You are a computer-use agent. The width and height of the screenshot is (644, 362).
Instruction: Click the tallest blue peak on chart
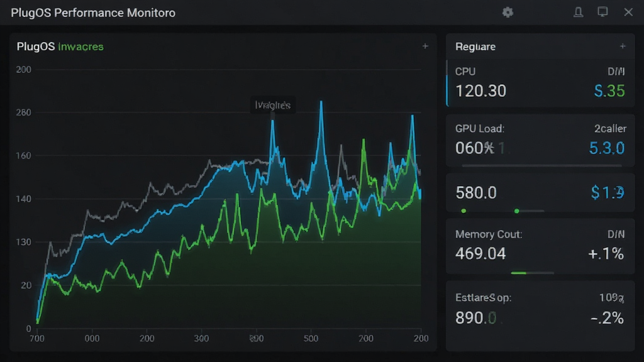(321, 102)
